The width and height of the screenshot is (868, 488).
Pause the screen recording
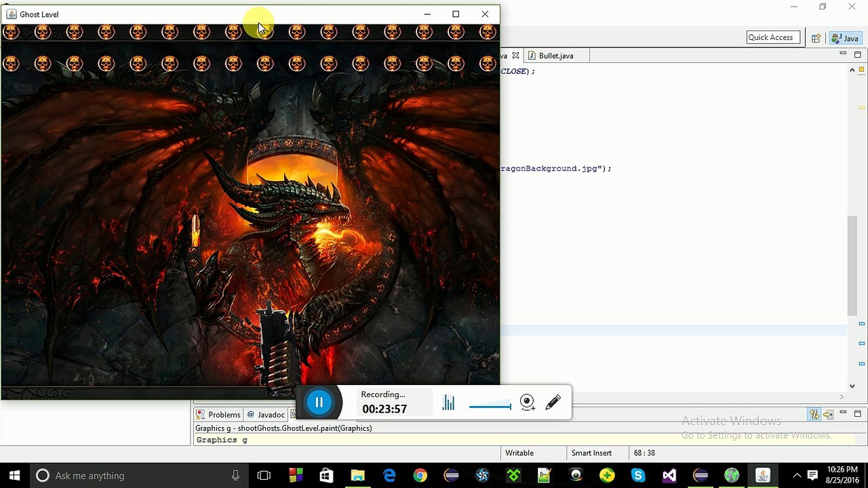[x=319, y=403]
